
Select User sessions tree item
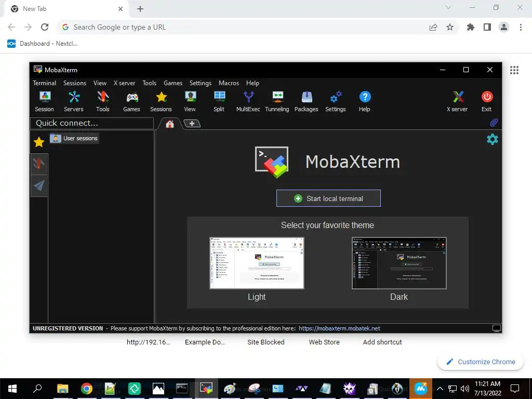75,138
